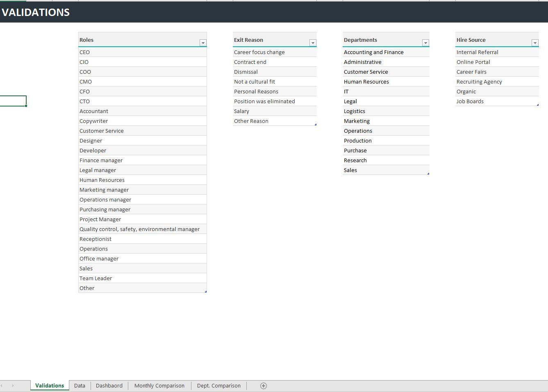Open the Hire Source filter dropdown

(535, 43)
